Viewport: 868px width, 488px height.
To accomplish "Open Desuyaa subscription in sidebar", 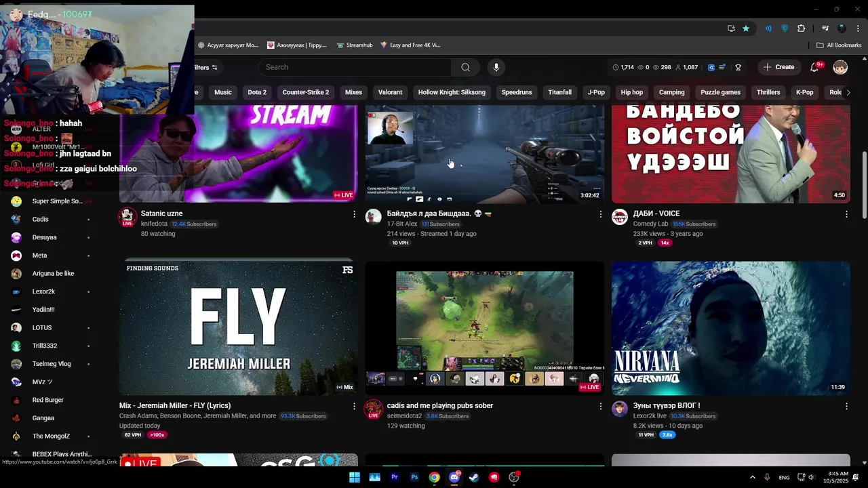I will (x=51, y=237).
